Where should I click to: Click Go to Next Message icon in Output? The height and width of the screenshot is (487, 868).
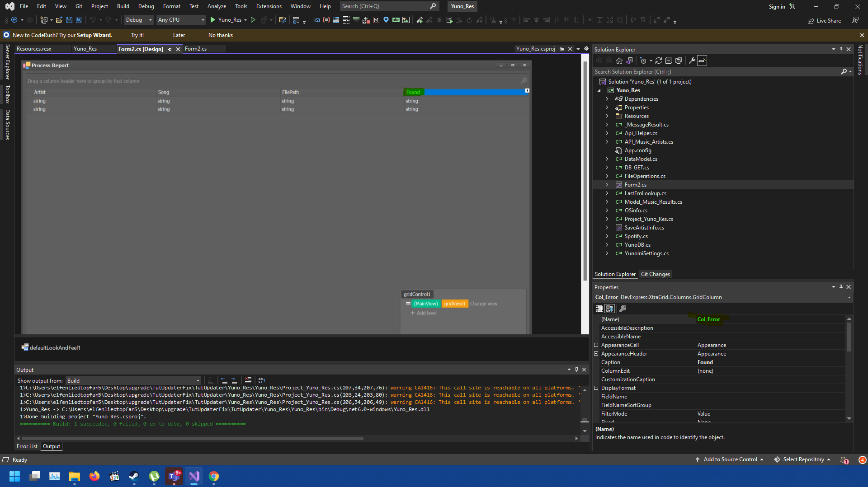[234, 380]
